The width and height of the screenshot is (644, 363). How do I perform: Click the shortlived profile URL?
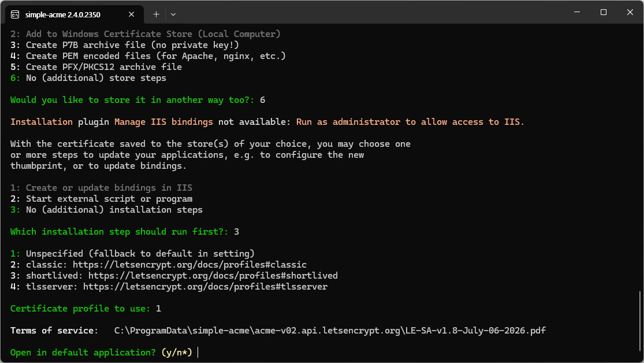tap(213, 276)
